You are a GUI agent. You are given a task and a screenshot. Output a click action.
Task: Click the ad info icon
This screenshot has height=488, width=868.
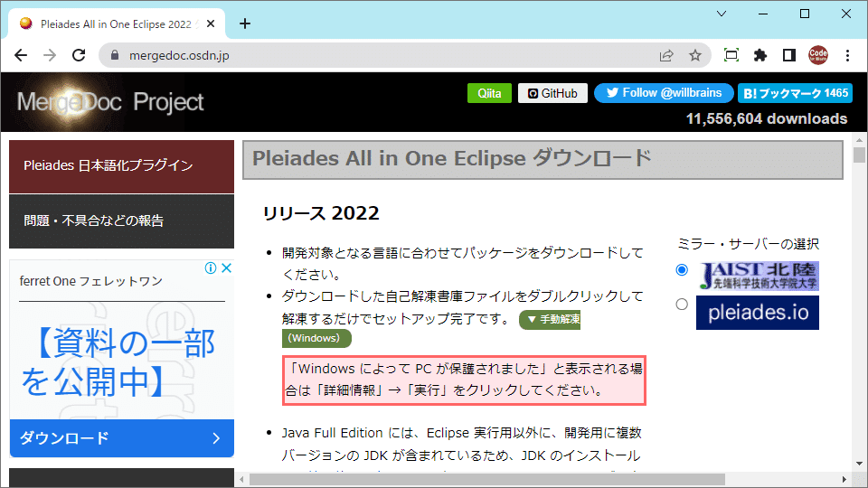point(211,268)
